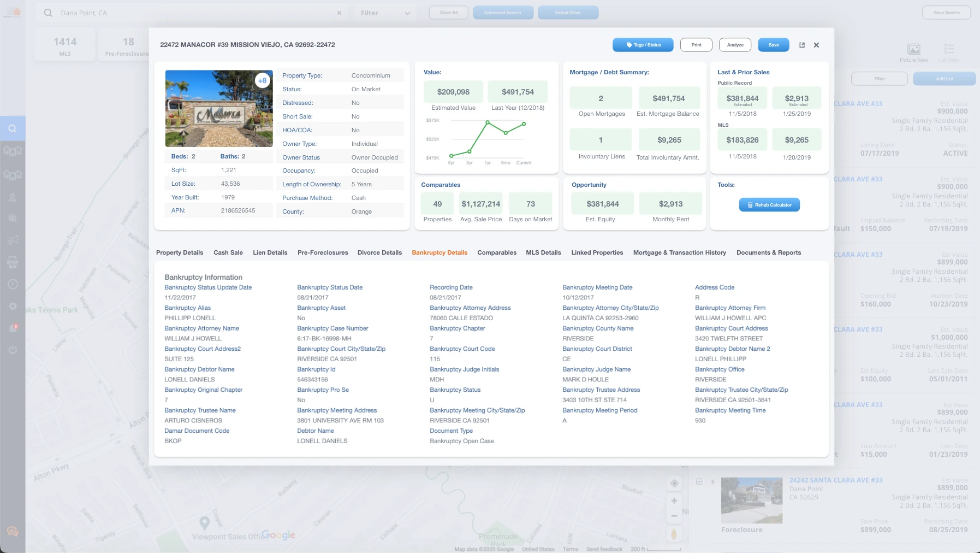Click the map pin near Viewpoint Sales Office

(x=204, y=523)
